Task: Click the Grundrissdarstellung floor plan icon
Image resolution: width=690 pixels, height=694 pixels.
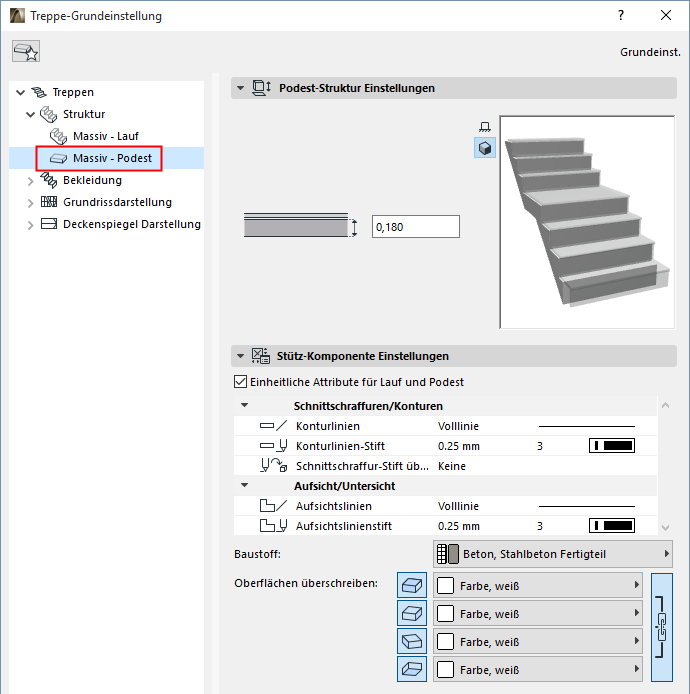Action: pyautogui.click(x=49, y=202)
